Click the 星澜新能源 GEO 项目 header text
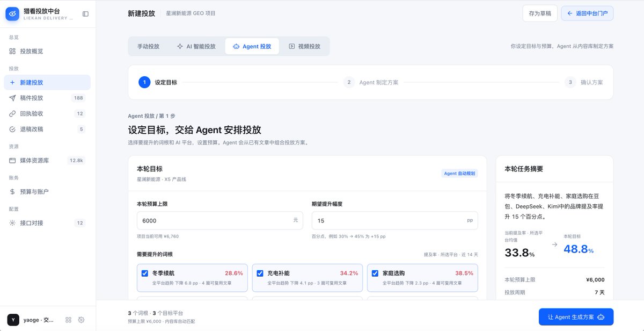 coord(191,13)
